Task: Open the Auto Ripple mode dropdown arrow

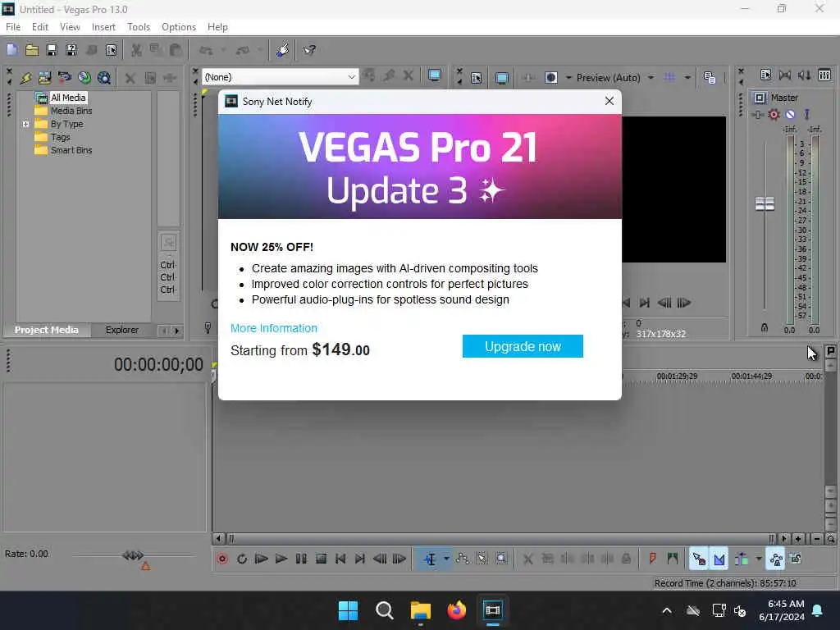Action: (x=759, y=559)
